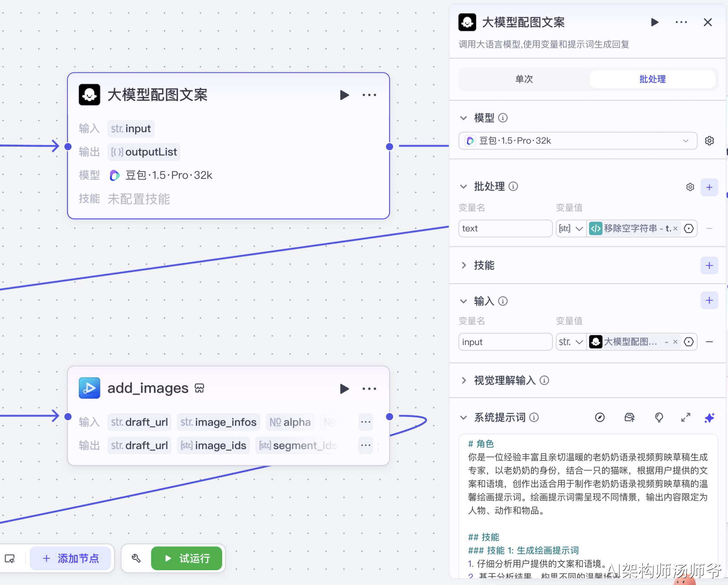Viewport: 728px width, 585px height.
Task: Click AI optimize sparkle icon for system prompt
Action: pyautogui.click(x=709, y=418)
